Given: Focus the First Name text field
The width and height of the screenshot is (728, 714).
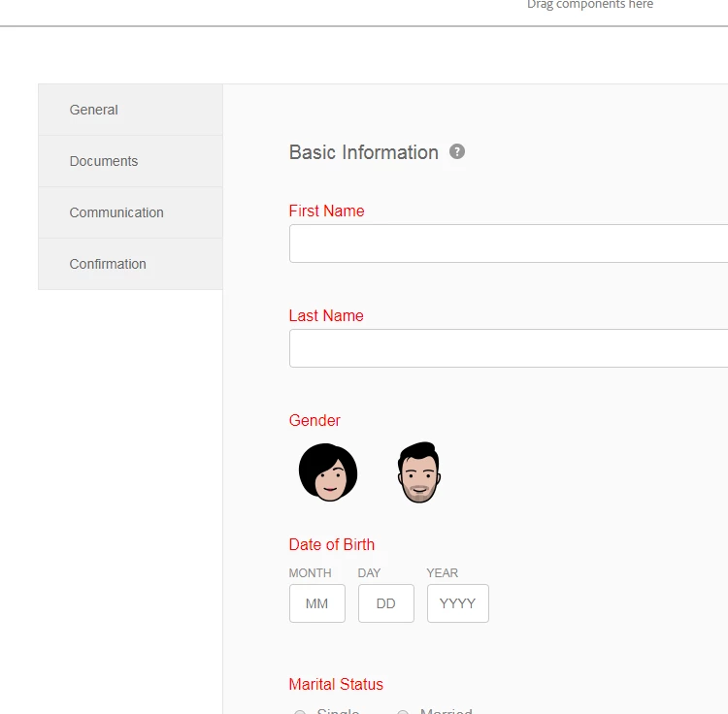Looking at the screenshot, I should tap(509, 243).
